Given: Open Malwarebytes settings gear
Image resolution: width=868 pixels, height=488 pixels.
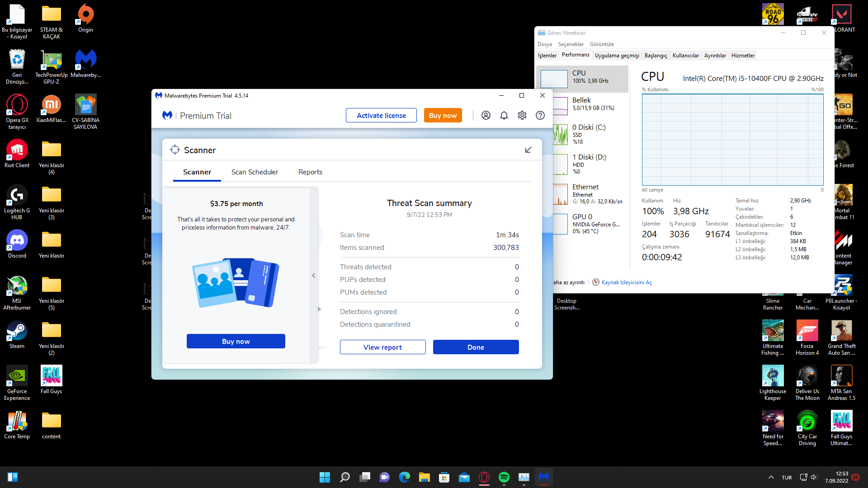Looking at the screenshot, I should (x=522, y=115).
